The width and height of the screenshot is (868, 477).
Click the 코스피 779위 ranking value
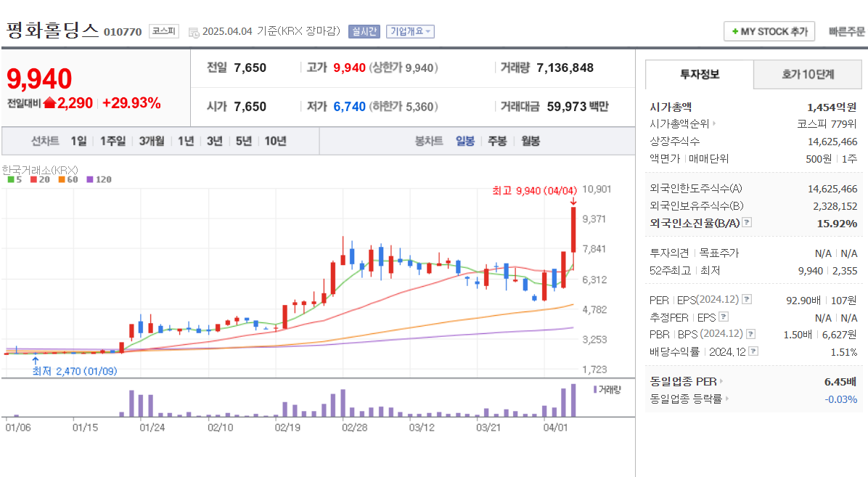click(x=827, y=123)
